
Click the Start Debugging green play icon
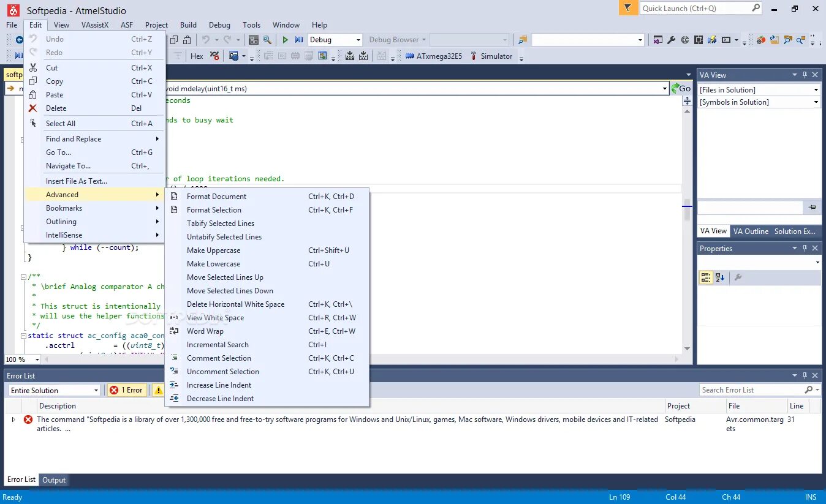coord(285,40)
